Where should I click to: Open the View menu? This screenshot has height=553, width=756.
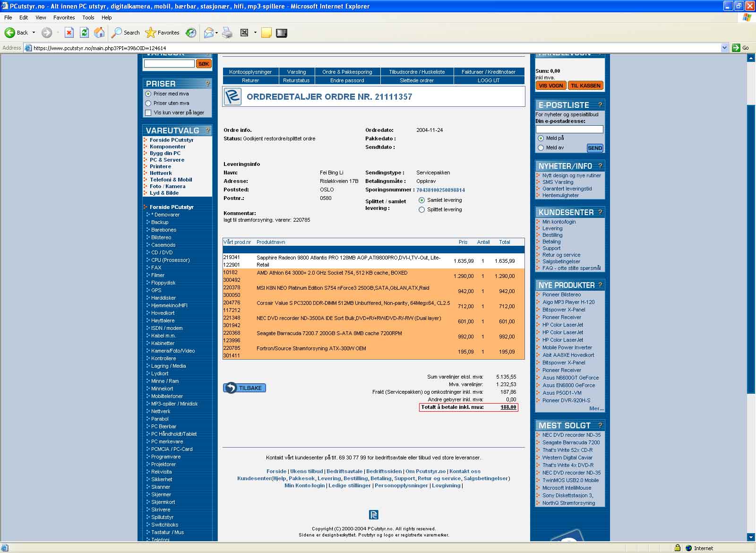click(41, 17)
